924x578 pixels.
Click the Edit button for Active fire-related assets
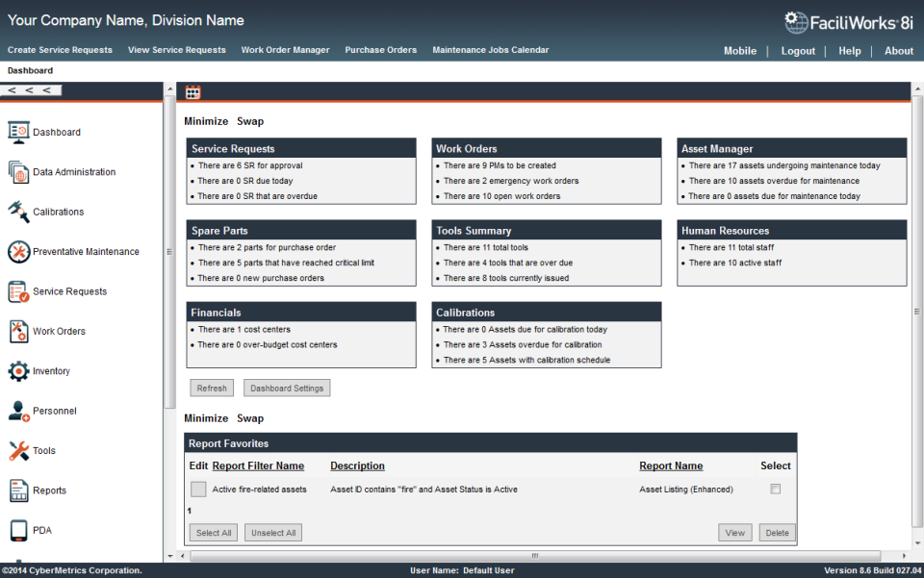coord(198,490)
